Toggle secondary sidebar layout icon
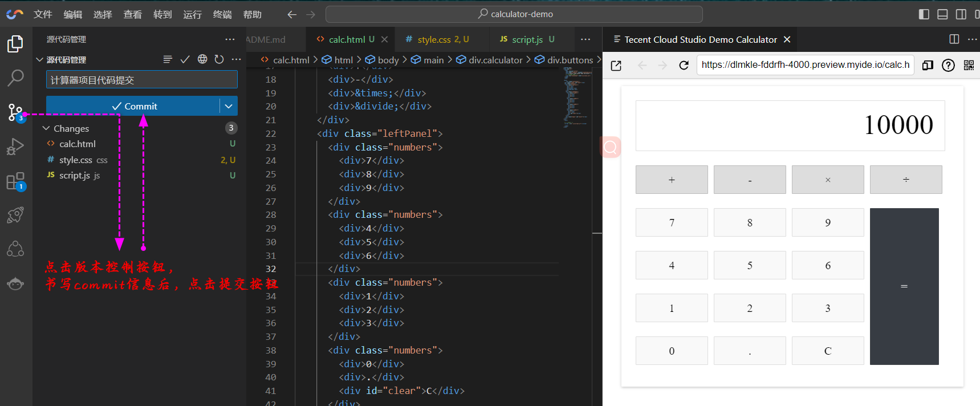The height and width of the screenshot is (406, 980). 961,14
